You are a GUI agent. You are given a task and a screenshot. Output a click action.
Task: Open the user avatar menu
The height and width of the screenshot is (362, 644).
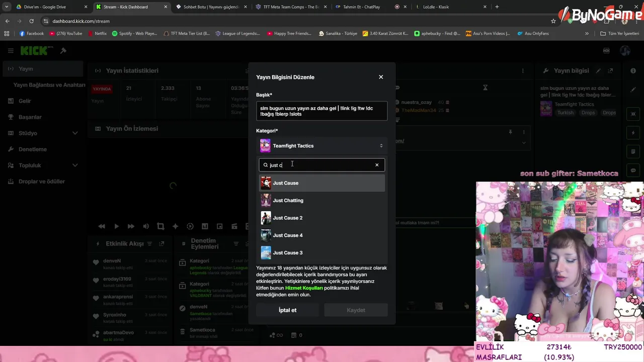point(625,51)
